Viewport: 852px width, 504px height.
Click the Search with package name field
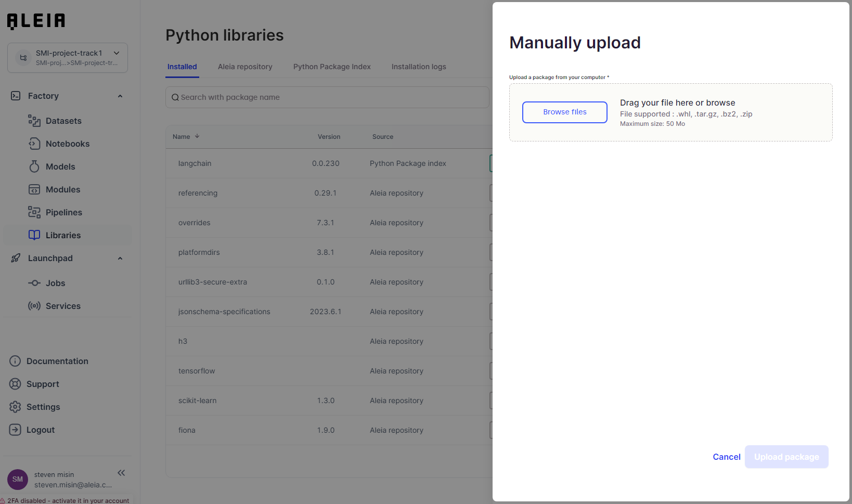coord(328,97)
